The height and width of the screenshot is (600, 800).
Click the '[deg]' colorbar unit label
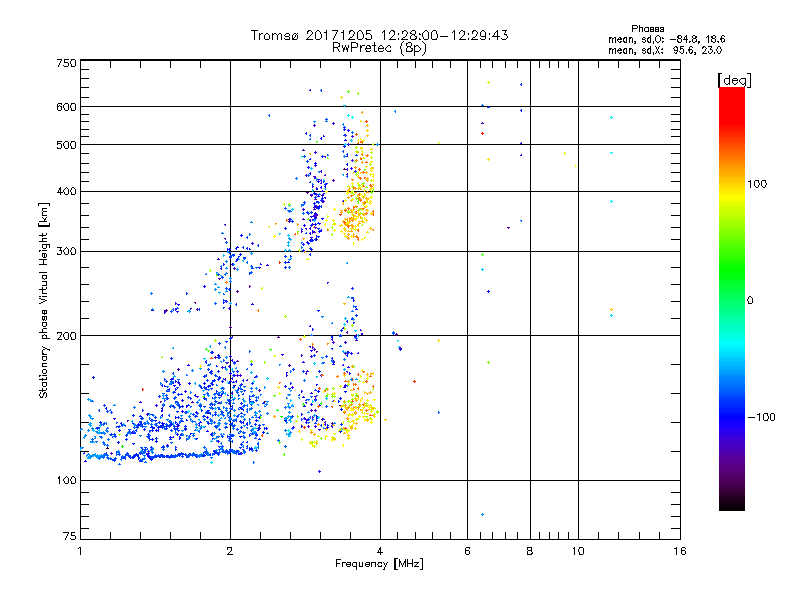click(x=734, y=80)
